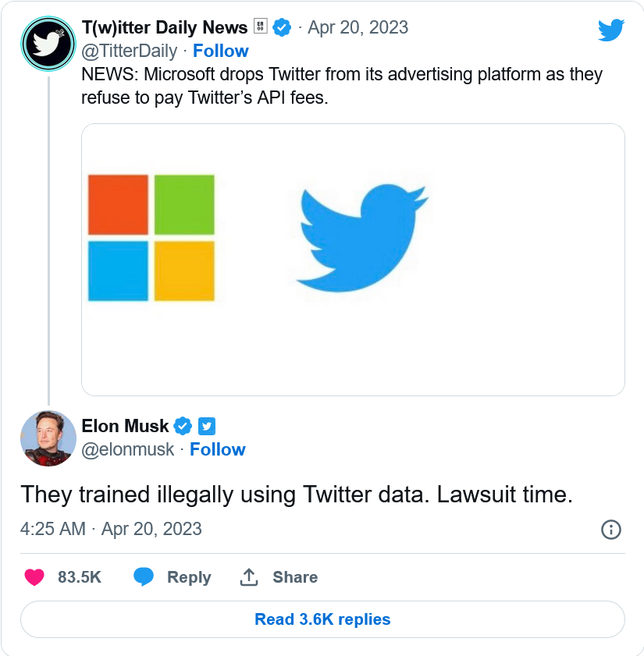The image size is (644, 656).
Task: Click the verified badge next to T(w)itter Daily News
Action: 283,28
